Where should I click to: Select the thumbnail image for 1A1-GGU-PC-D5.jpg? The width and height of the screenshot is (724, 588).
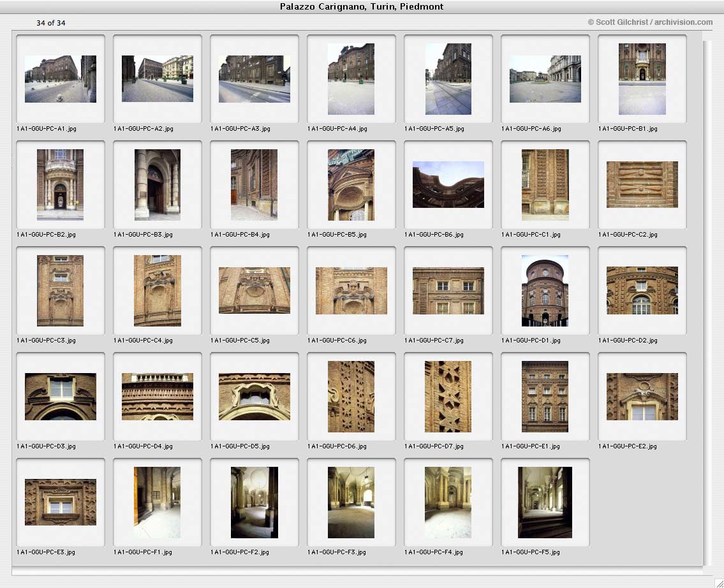[x=255, y=397]
